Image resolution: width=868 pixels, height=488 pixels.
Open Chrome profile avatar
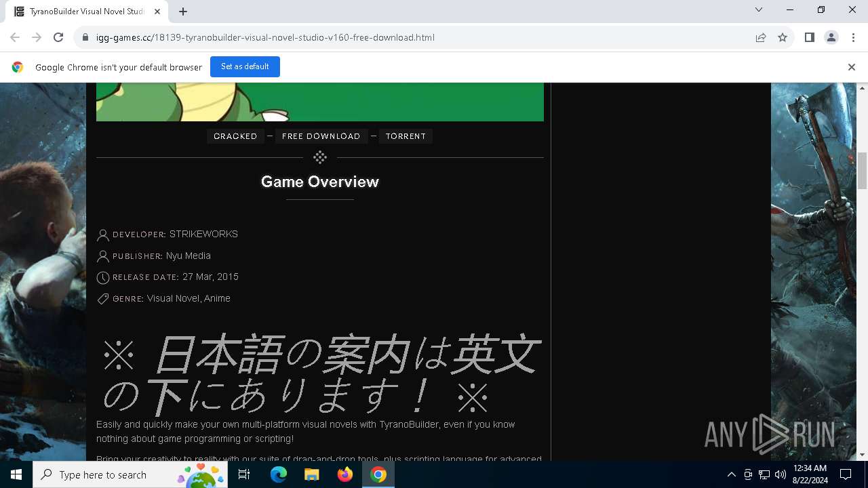pyautogui.click(x=831, y=37)
